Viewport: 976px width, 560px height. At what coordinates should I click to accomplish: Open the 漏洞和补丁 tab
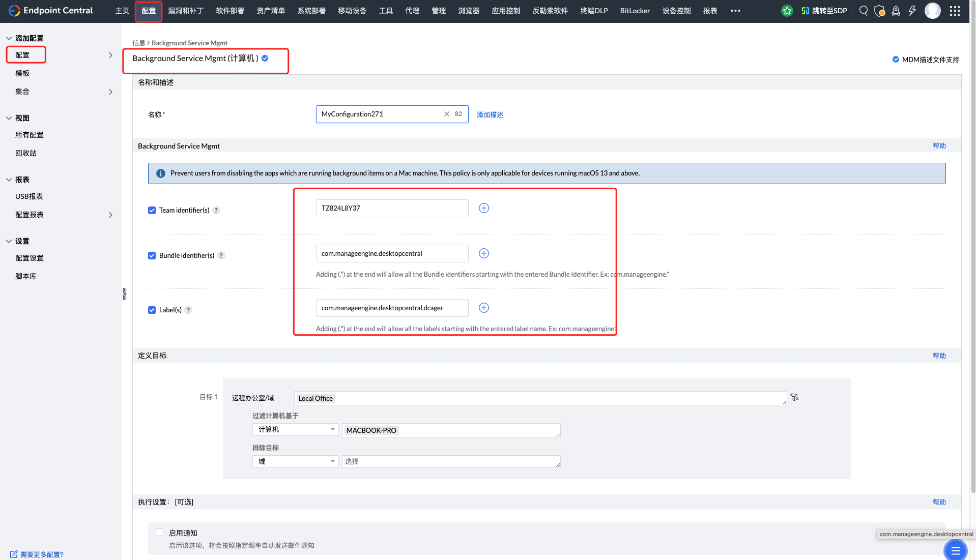pyautogui.click(x=186, y=11)
